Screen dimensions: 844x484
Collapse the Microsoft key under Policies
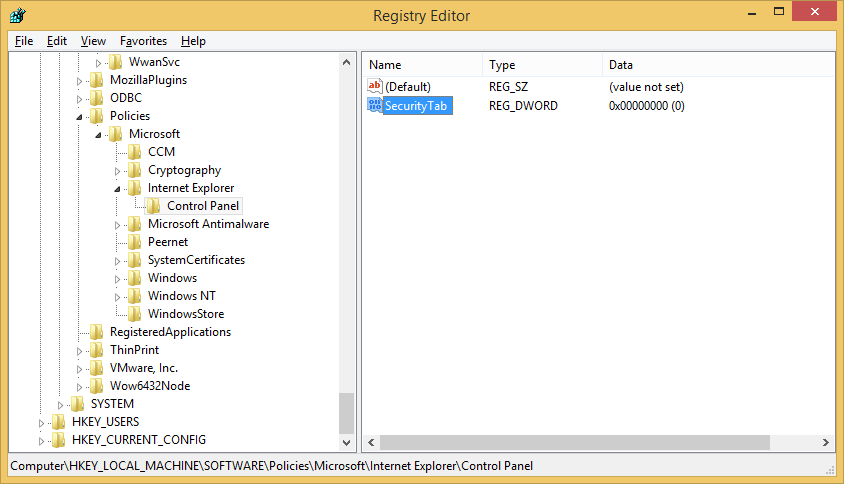pos(99,135)
